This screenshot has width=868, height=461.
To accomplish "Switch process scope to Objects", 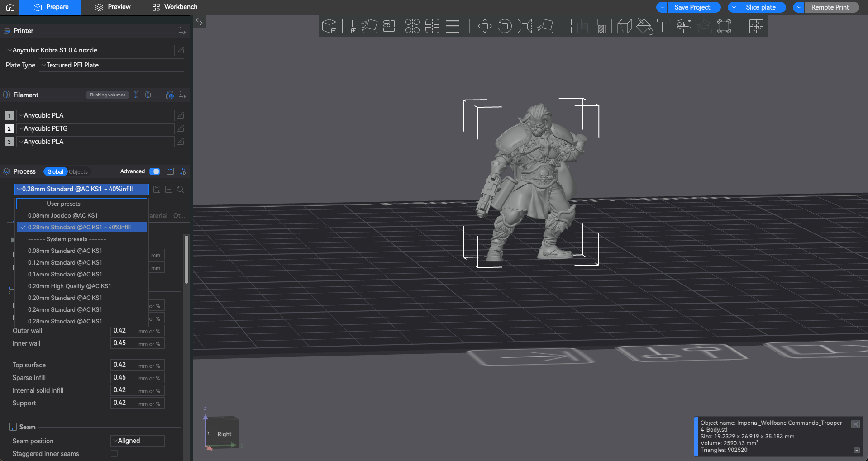I will [78, 172].
